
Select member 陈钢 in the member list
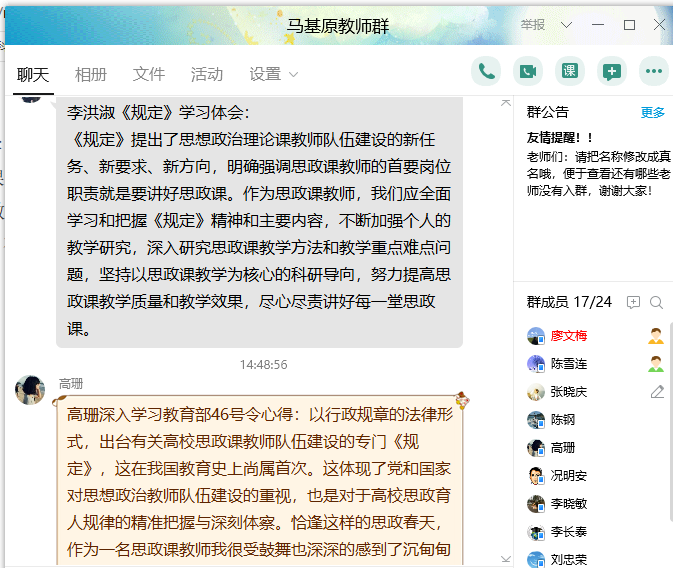(562, 420)
